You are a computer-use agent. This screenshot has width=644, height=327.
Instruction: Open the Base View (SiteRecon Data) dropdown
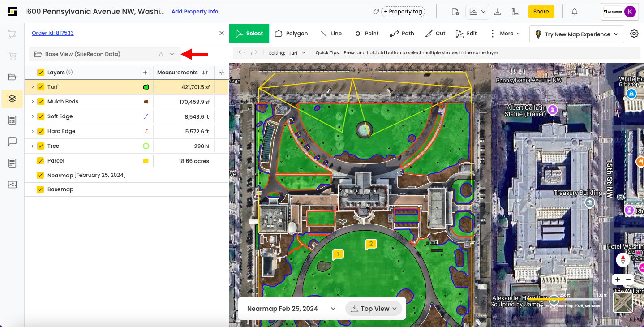[x=105, y=54]
